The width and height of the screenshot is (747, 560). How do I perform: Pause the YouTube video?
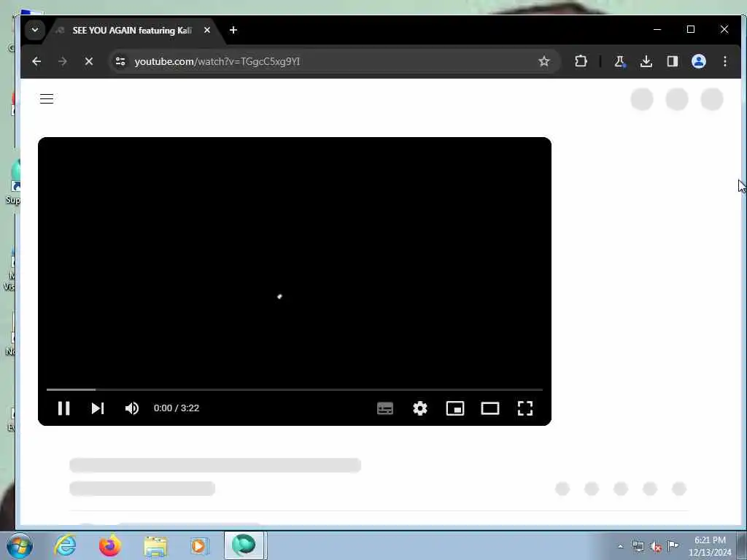click(64, 408)
